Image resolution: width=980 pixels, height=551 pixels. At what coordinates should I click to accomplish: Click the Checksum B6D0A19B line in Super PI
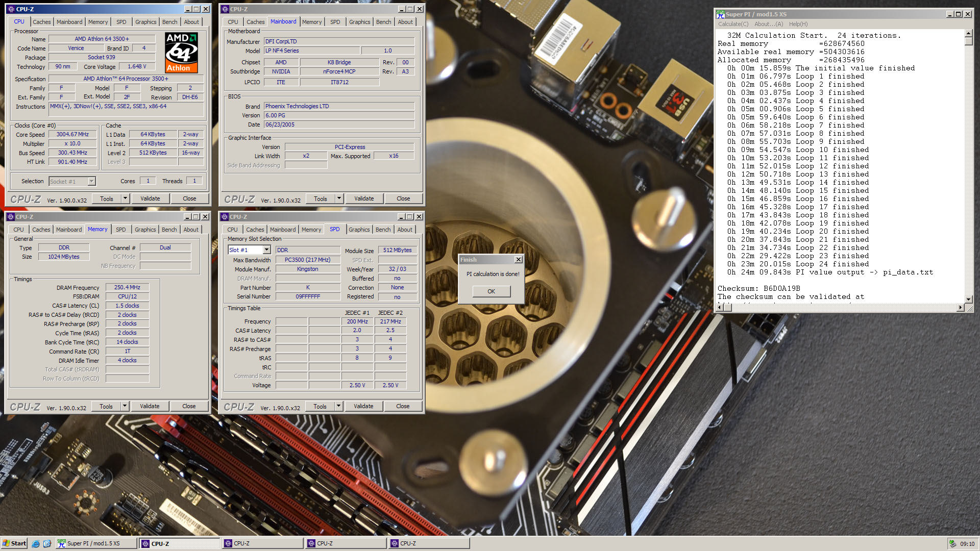click(759, 288)
